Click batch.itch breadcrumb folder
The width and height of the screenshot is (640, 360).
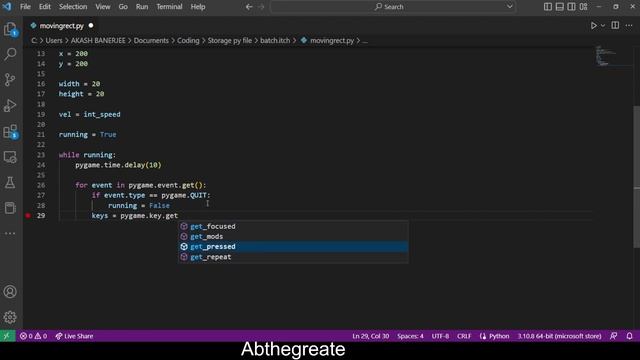tap(275, 40)
